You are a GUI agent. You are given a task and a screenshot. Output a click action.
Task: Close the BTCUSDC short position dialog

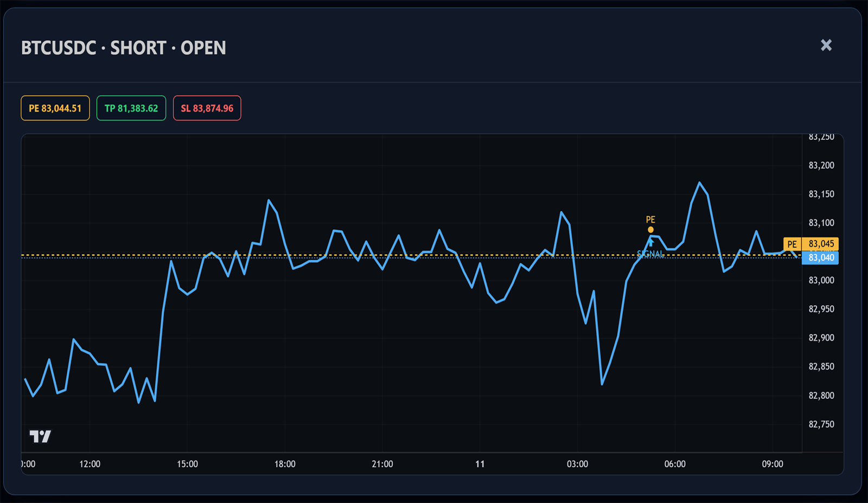(x=826, y=45)
